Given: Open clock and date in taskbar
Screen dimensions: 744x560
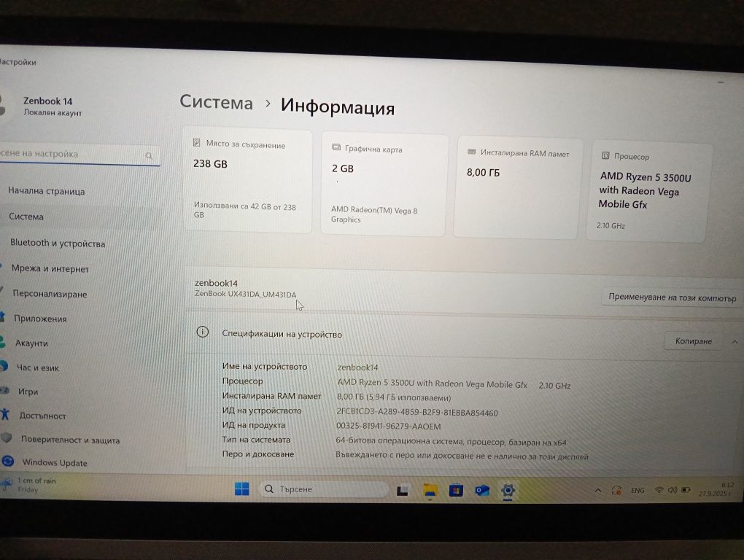Looking at the screenshot, I should (716, 489).
